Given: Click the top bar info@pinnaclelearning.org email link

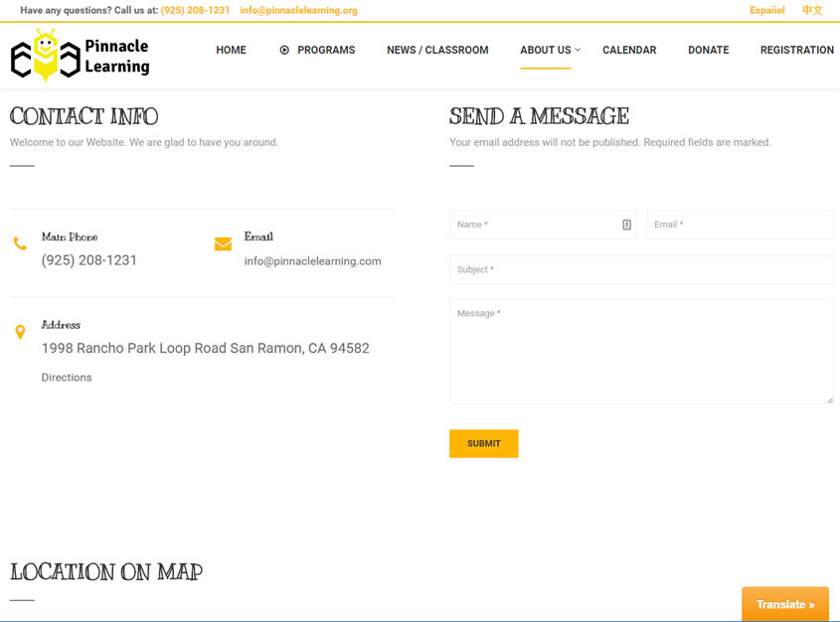Looking at the screenshot, I should click(298, 10).
